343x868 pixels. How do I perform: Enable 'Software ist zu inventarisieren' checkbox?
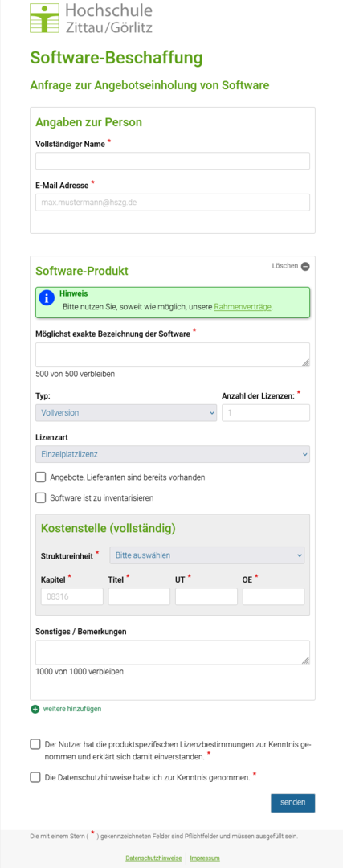(40, 497)
